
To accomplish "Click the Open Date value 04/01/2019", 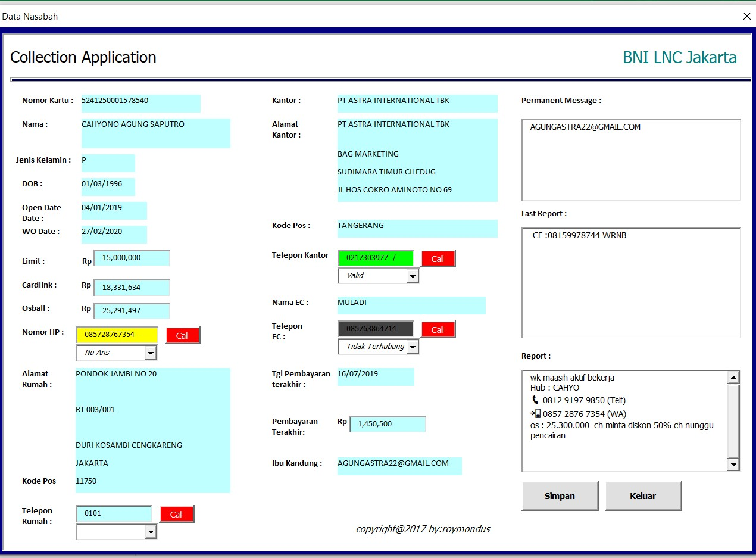I will click(102, 208).
